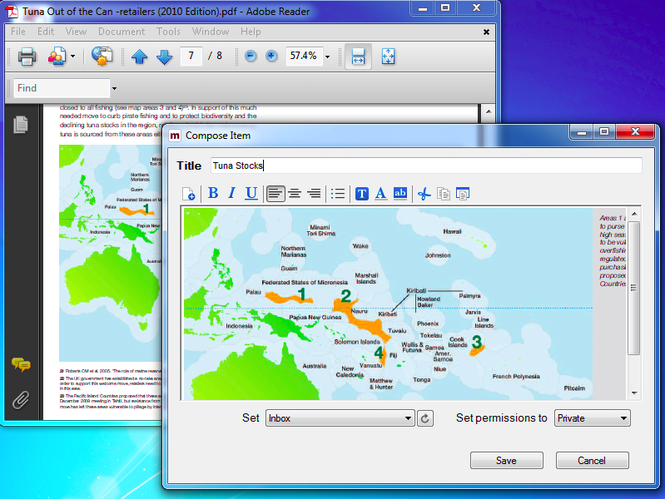Screen dimensions: 665x499
Task: Toggle align right formatting
Action: (x=314, y=193)
